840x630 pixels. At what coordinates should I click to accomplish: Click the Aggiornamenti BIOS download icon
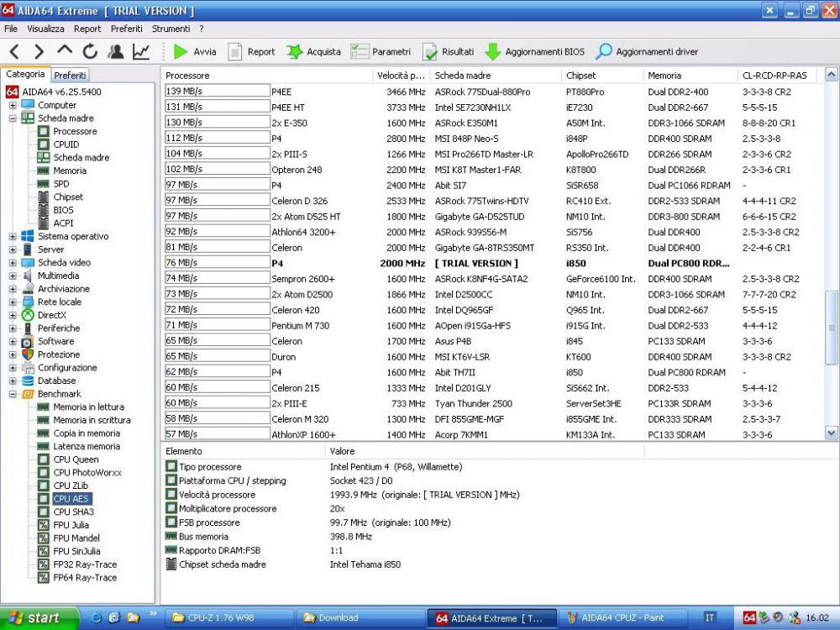click(x=493, y=51)
